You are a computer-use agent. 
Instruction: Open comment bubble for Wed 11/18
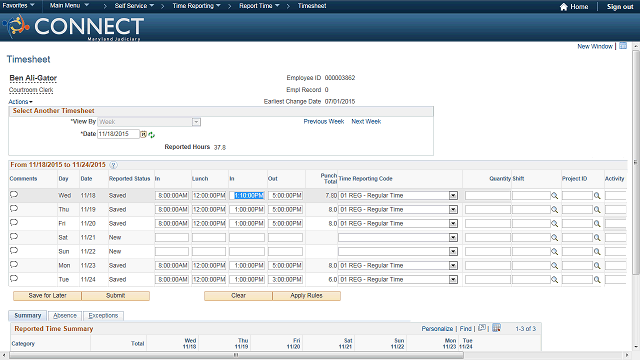(14, 194)
